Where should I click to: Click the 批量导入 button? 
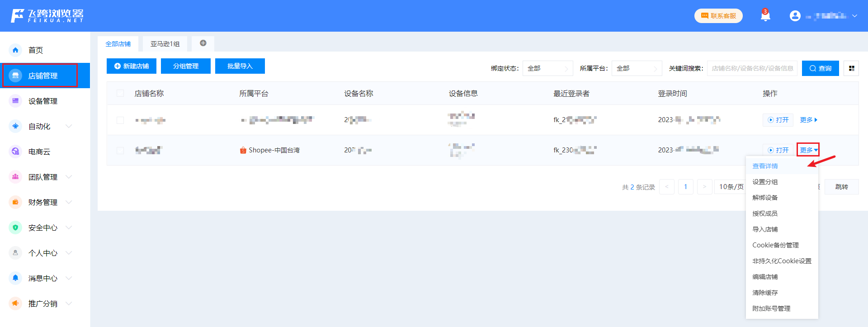click(x=240, y=66)
